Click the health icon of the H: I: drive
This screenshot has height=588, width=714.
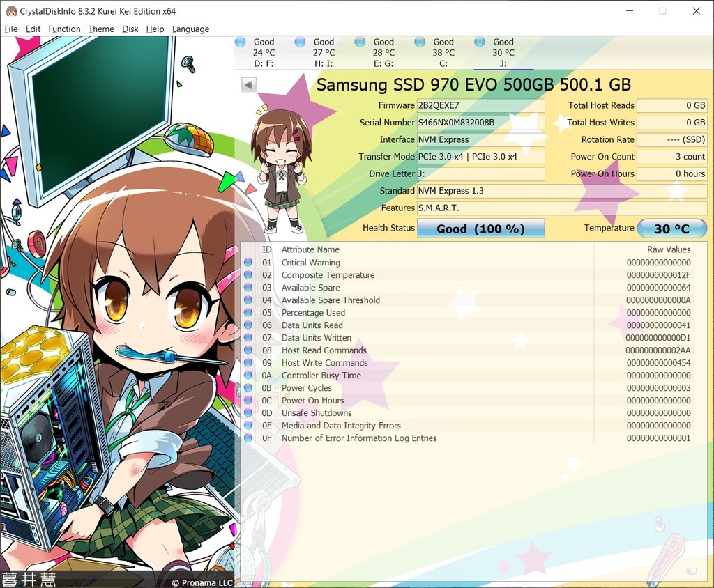[x=301, y=42]
